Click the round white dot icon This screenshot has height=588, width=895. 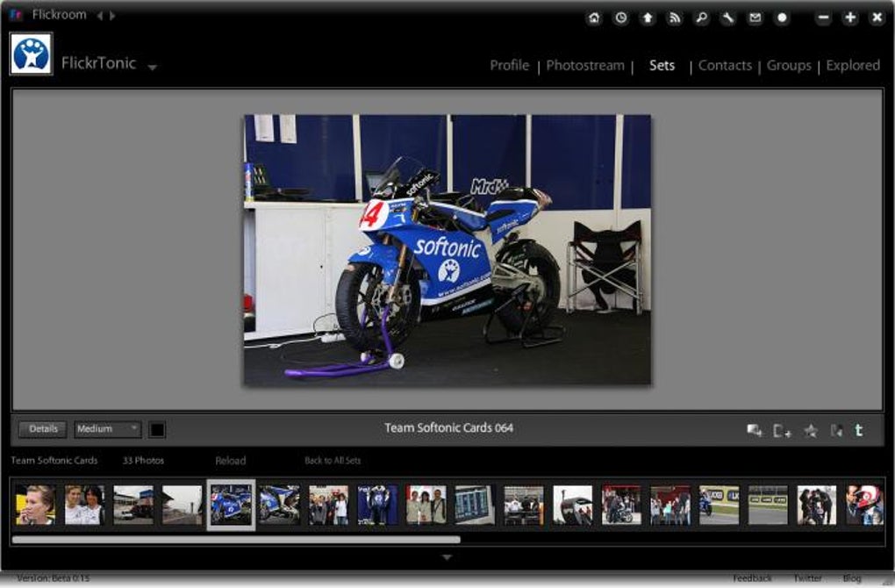point(782,18)
